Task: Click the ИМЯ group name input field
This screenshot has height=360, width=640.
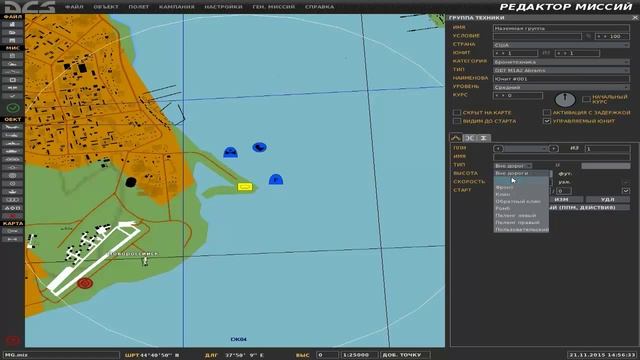Action: (x=561, y=28)
